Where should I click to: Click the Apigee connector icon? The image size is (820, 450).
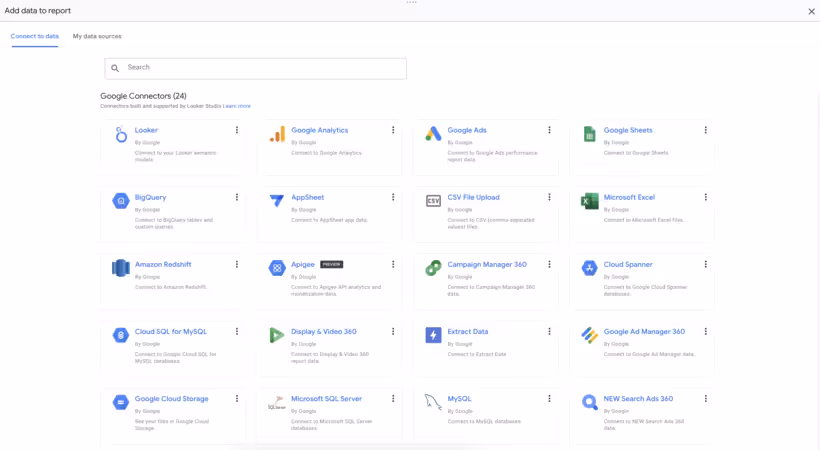pos(277,268)
